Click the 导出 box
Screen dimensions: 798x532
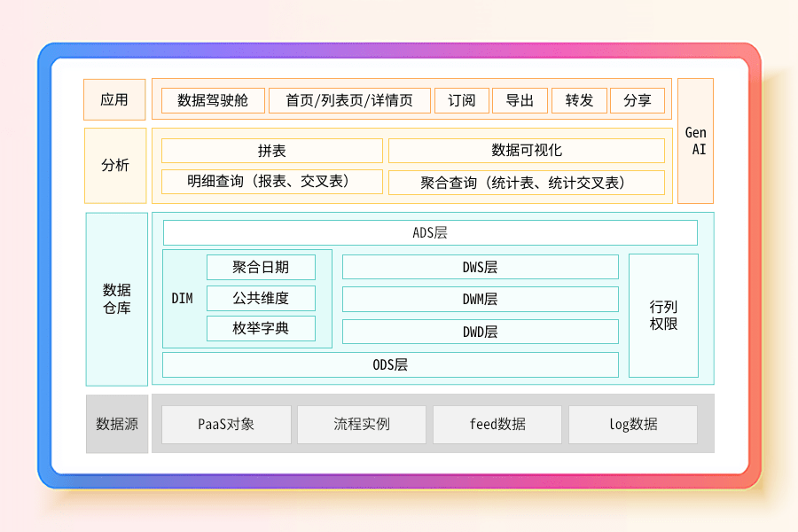coord(520,100)
